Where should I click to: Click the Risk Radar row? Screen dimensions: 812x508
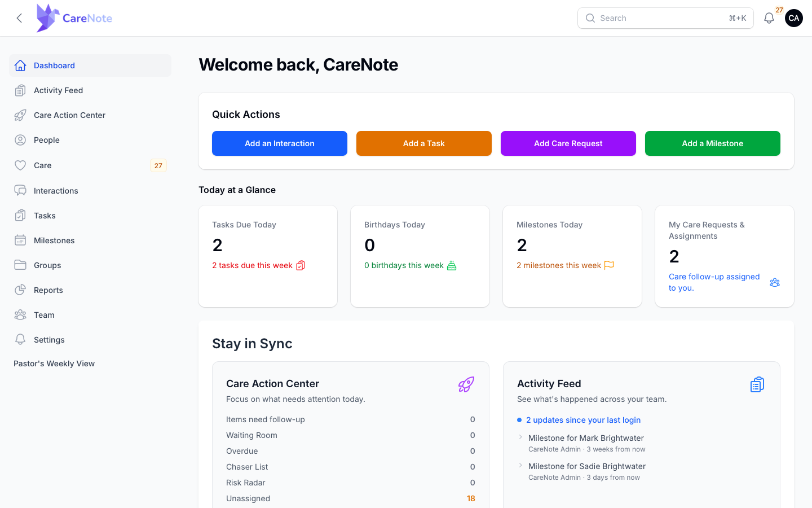[x=351, y=483]
